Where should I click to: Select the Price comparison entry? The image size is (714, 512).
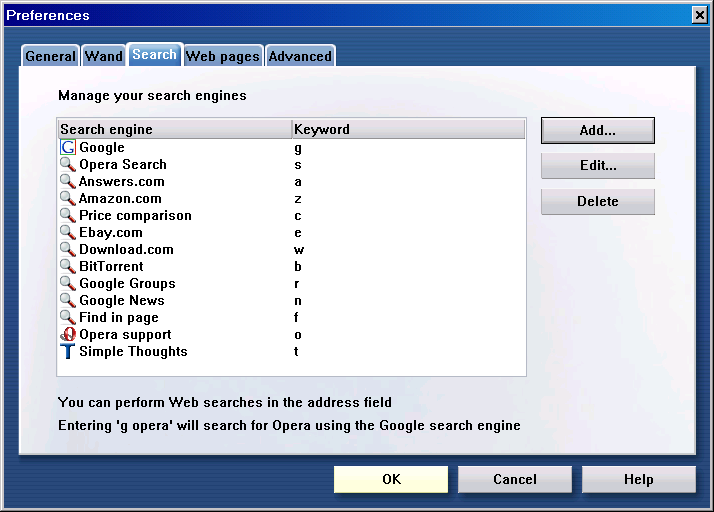[x=135, y=215]
